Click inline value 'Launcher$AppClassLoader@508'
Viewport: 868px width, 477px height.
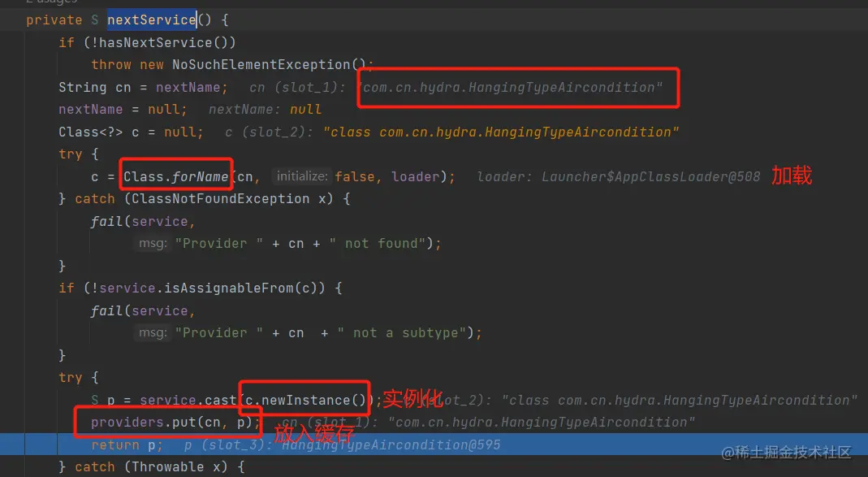[x=650, y=176]
